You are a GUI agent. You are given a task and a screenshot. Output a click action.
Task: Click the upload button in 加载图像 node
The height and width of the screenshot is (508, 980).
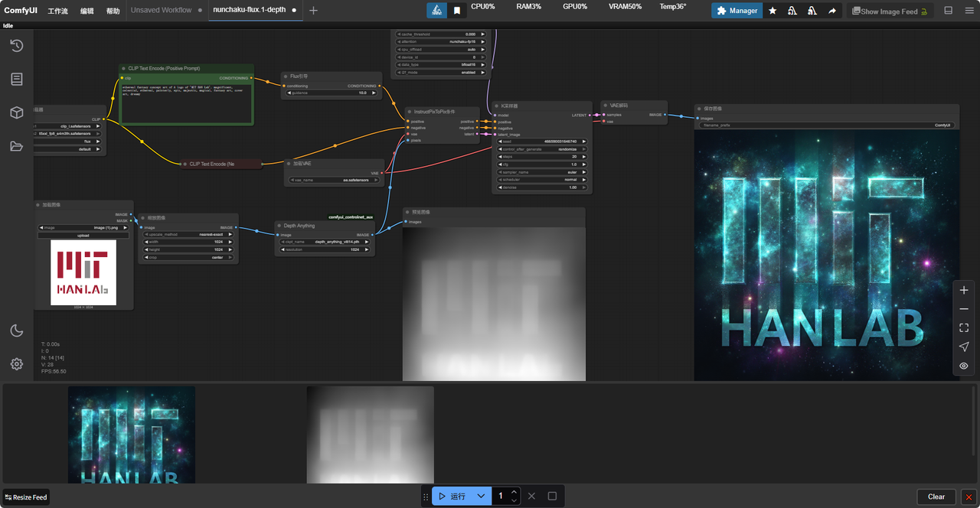pyautogui.click(x=83, y=236)
